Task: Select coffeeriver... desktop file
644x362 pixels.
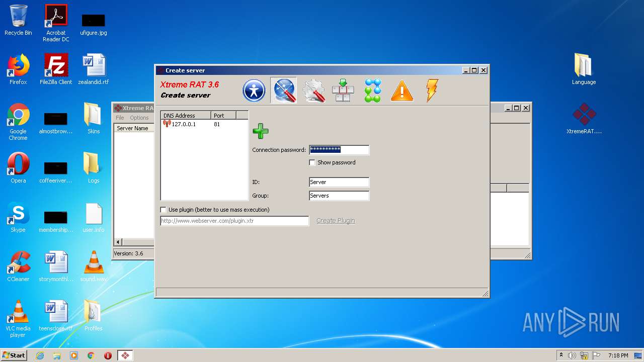Action: click(x=56, y=171)
